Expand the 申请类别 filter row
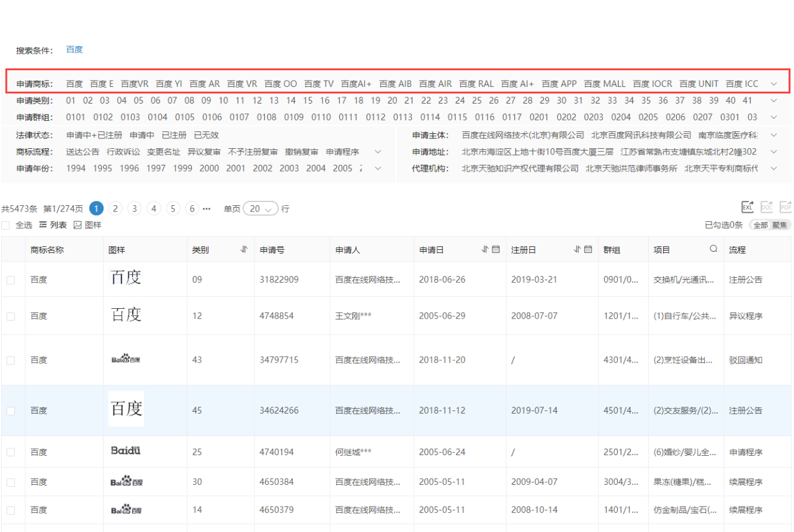 click(x=774, y=100)
